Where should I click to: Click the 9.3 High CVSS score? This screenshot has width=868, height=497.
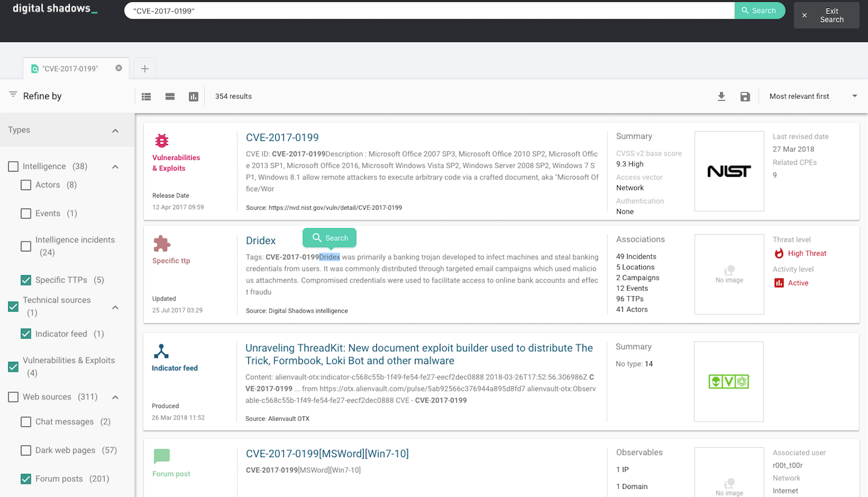[630, 164]
